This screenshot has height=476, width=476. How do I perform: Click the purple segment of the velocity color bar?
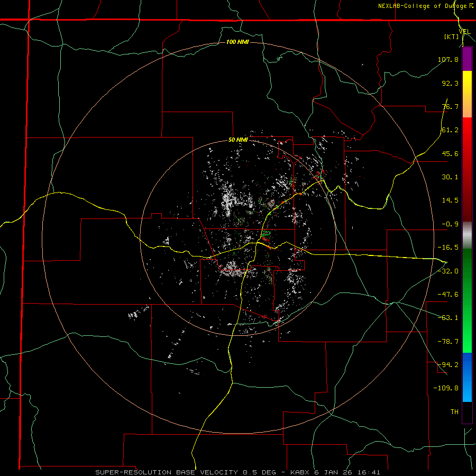click(467, 59)
